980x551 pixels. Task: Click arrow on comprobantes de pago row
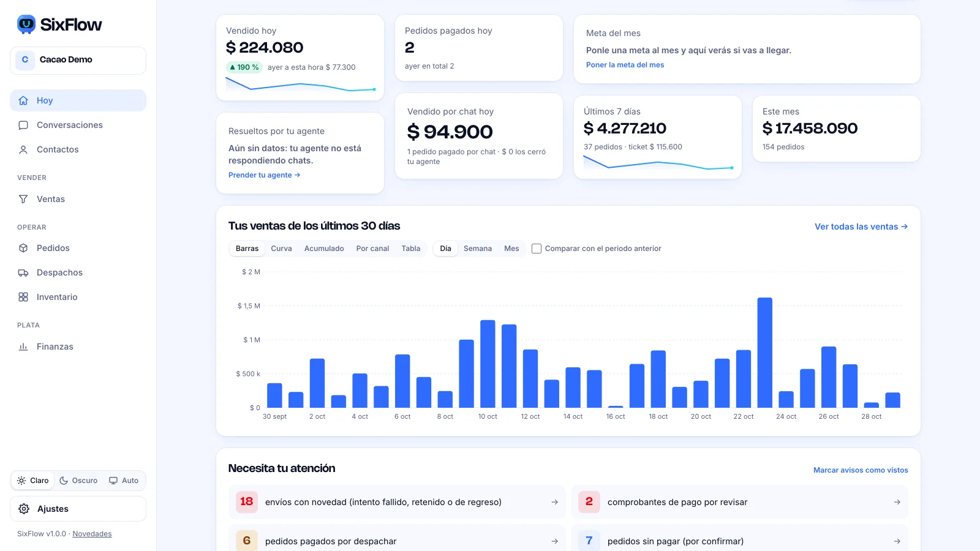(897, 502)
